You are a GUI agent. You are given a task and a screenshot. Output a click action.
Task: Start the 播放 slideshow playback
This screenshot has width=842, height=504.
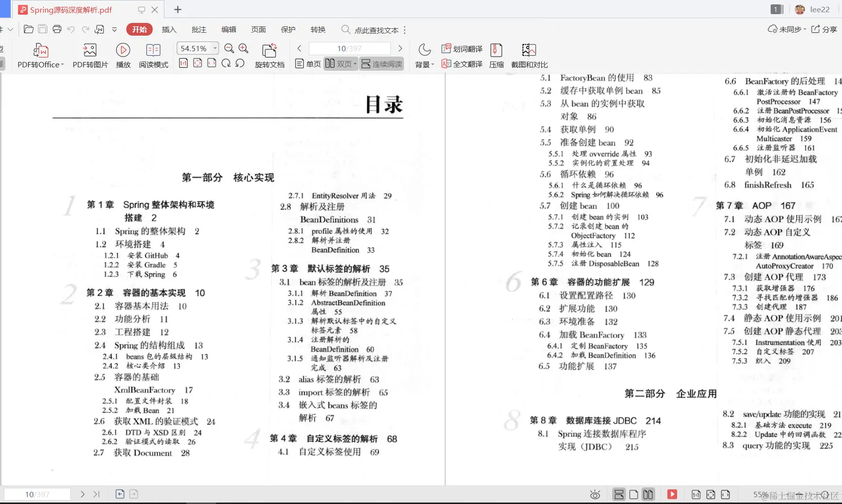123,55
